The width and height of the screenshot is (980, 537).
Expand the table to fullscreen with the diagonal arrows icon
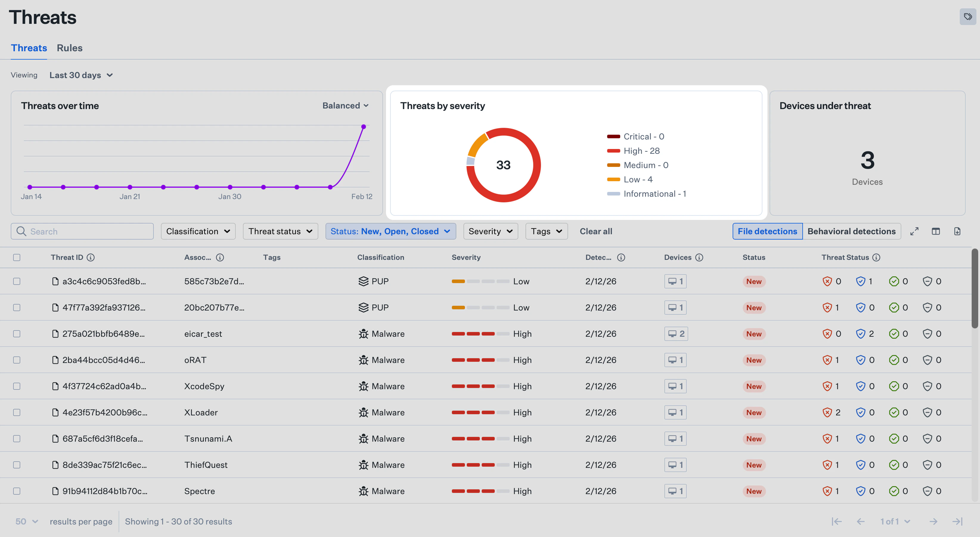pos(914,231)
